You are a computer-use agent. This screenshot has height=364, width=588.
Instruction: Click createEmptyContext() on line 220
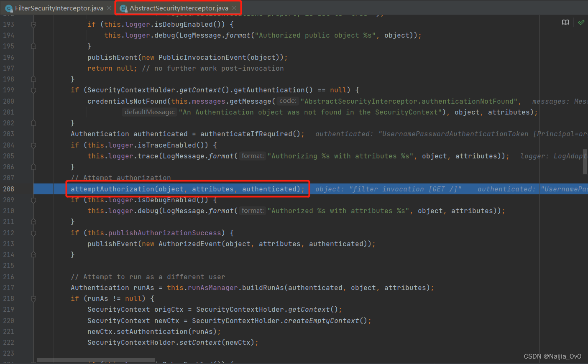pyautogui.click(x=325, y=321)
